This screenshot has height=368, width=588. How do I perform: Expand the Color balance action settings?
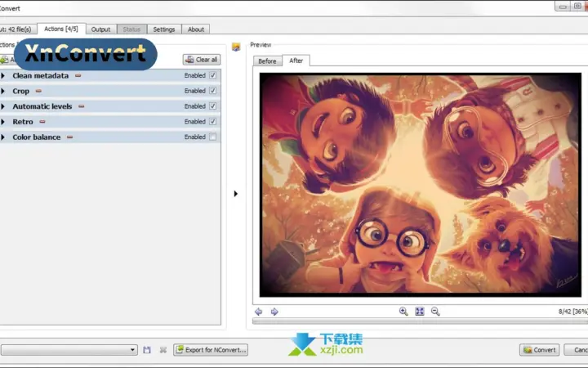[3, 137]
